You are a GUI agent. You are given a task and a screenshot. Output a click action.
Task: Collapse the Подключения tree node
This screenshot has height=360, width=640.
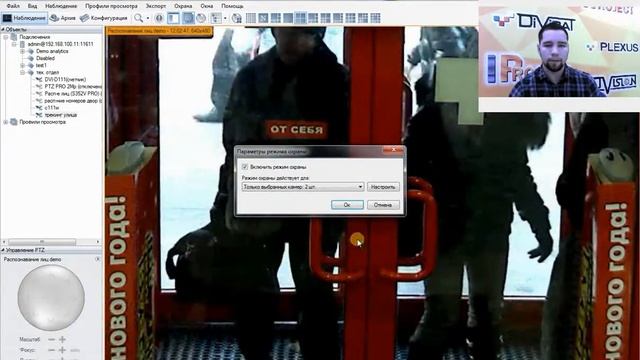tap(6, 37)
